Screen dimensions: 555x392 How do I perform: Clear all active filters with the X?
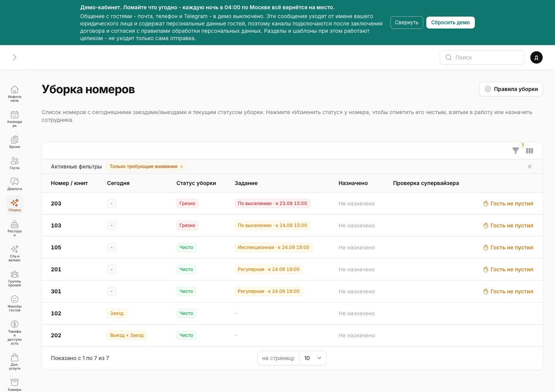click(x=530, y=167)
